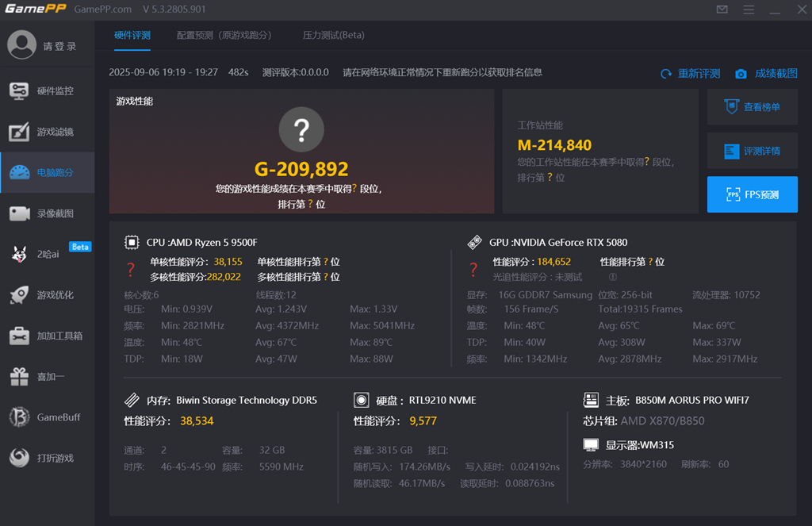The image size is (812, 526).
Task: Open 游戏滤镜 game filter in sidebar
Action: click(x=47, y=132)
